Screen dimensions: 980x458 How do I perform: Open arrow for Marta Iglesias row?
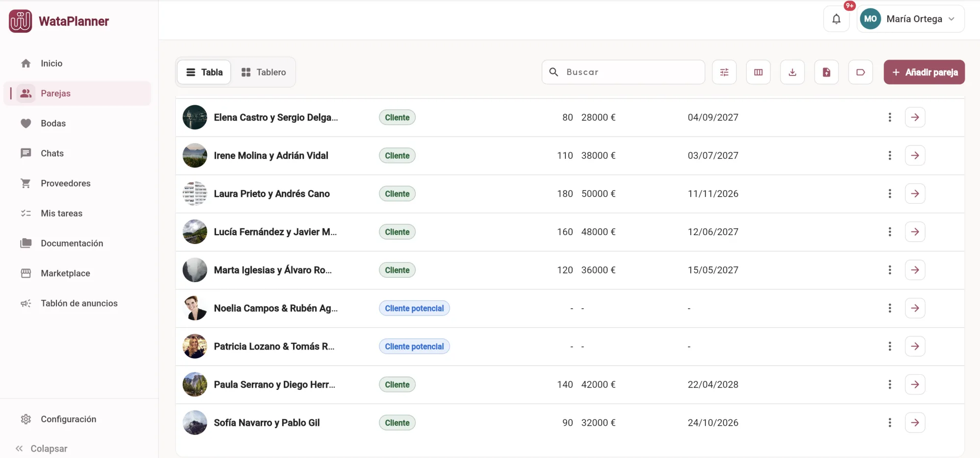tap(915, 270)
